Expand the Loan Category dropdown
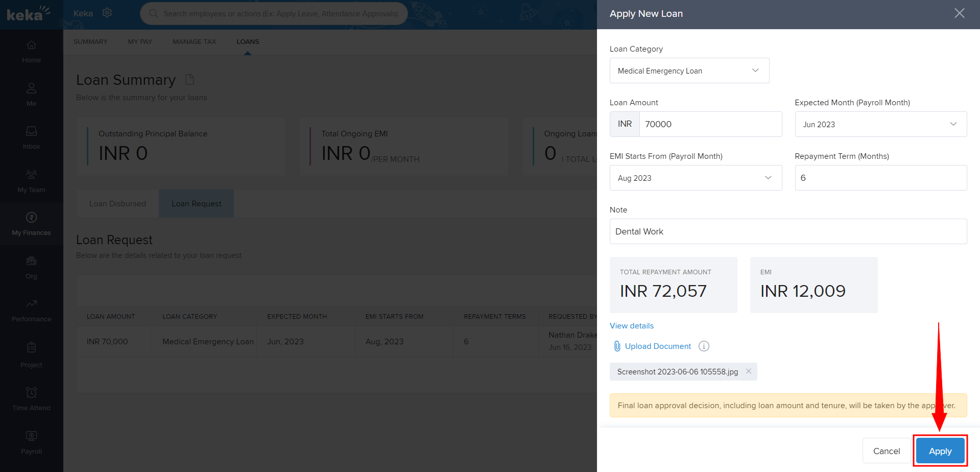980x472 pixels. pyautogui.click(x=689, y=70)
